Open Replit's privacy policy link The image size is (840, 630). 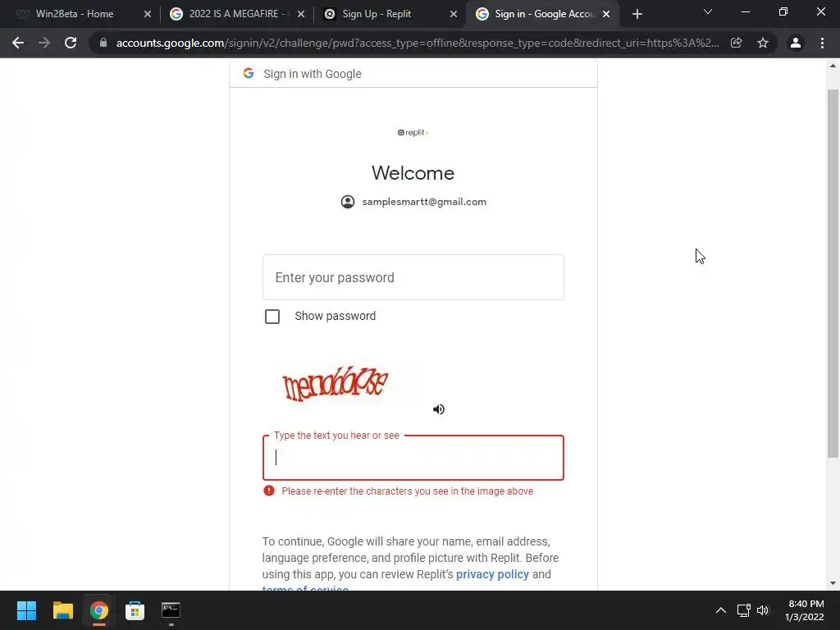tap(492, 574)
